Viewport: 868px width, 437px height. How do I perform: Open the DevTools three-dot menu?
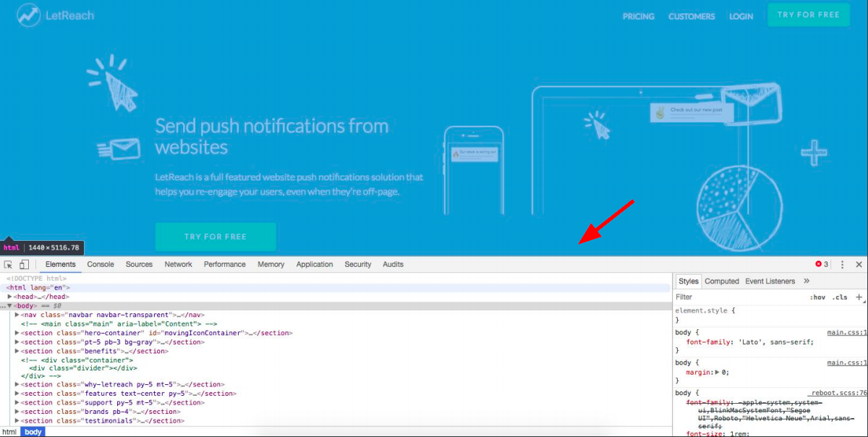(x=843, y=265)
